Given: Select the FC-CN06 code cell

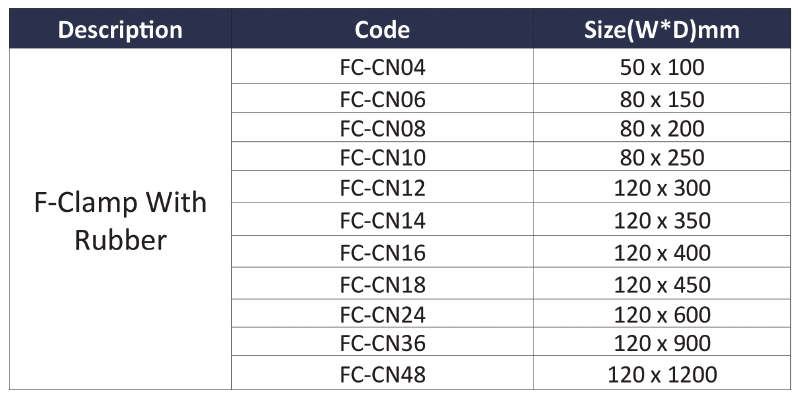Looking at the screenshot, I should 382,98.
